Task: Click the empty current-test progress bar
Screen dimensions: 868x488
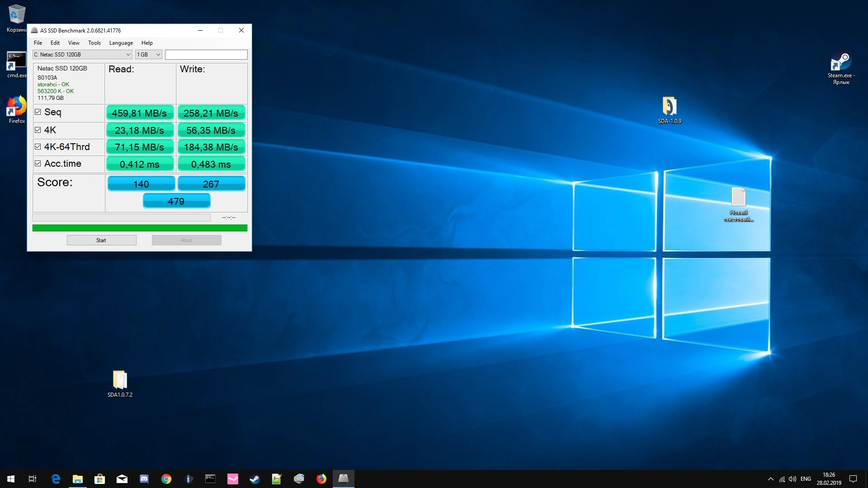Action: tap(121, 218)
